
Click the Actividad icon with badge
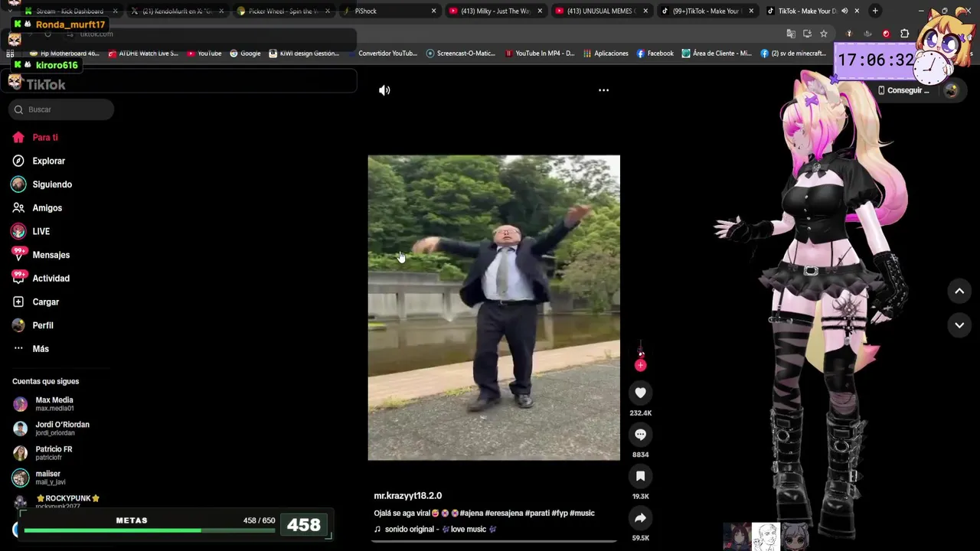click(18, 278)
